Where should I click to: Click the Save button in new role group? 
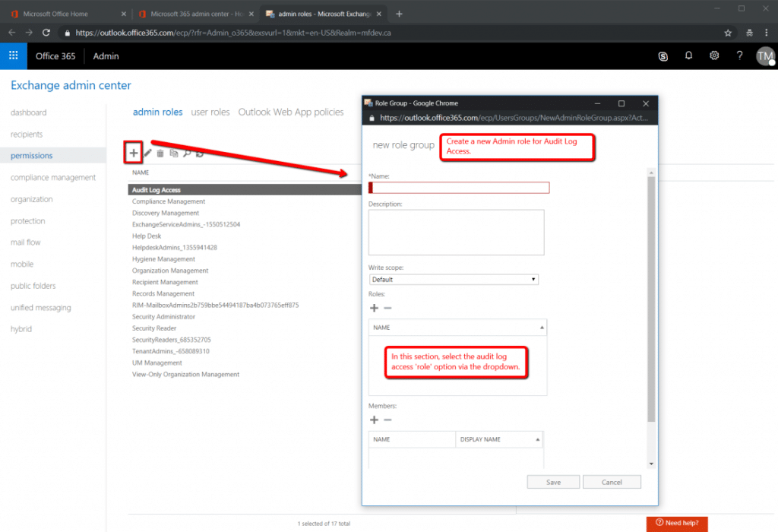(553, 482)
